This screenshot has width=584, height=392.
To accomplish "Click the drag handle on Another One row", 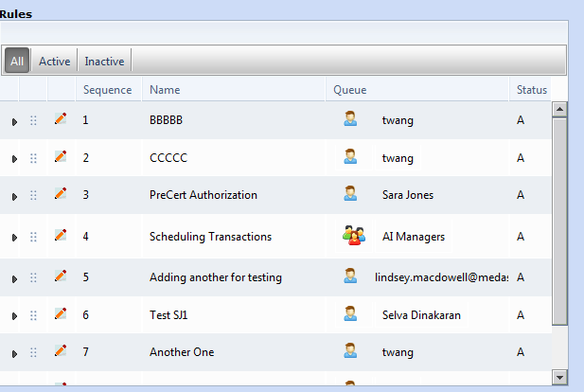I will click(34, 352).
